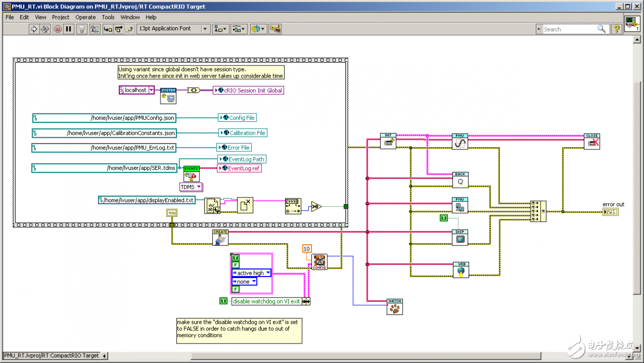Click the Clean Up Diagram icon
The height and width of the screenshot is (363, 644).
point(275,29)
